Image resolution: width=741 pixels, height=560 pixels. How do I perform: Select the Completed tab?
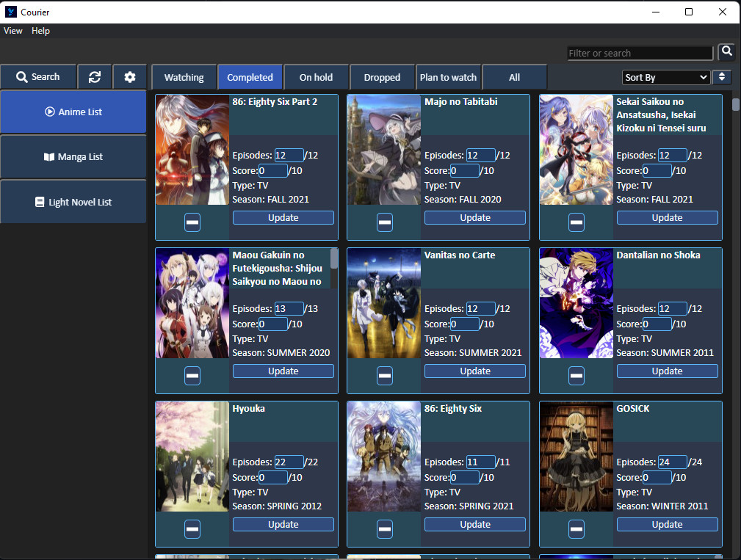pos(250,77)
